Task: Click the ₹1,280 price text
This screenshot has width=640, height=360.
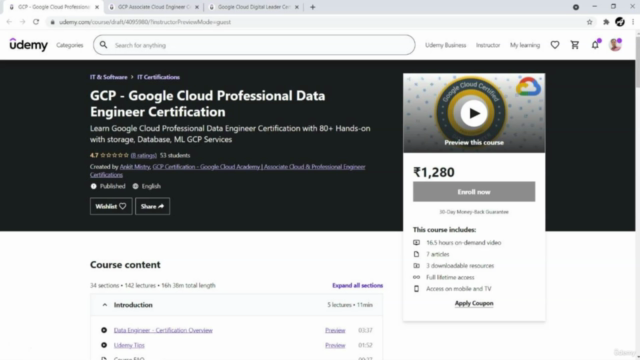Action: tap(434, 172)
